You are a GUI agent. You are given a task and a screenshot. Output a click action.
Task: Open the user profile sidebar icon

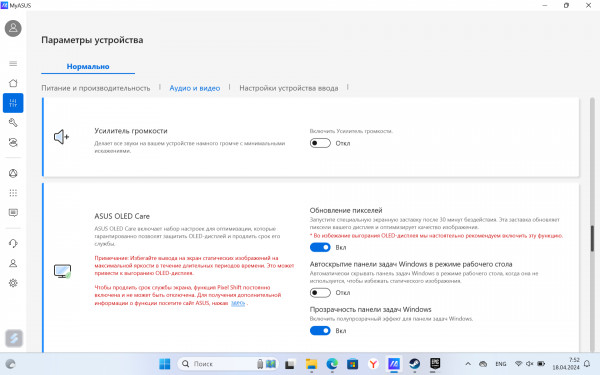click(x=13, y=263)
